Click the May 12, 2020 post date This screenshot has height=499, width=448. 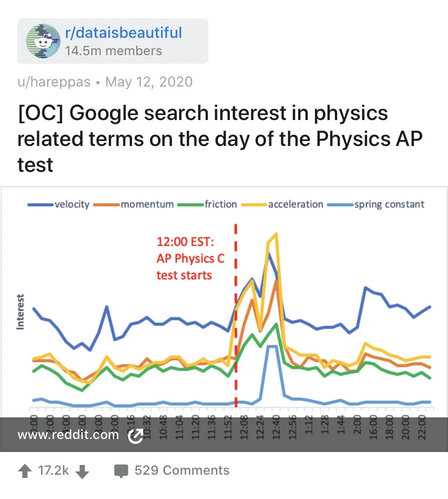point(149,82)
